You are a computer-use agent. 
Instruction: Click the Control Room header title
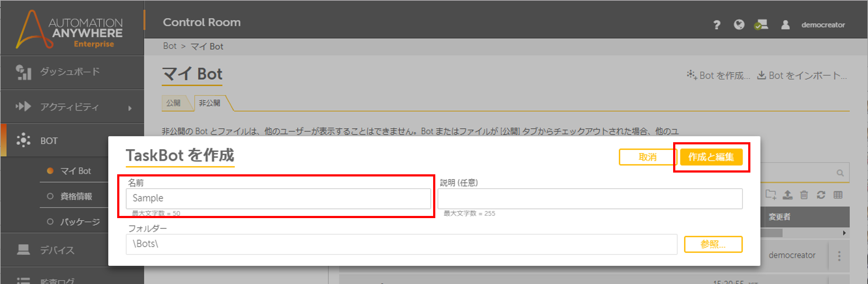(202, 22)
